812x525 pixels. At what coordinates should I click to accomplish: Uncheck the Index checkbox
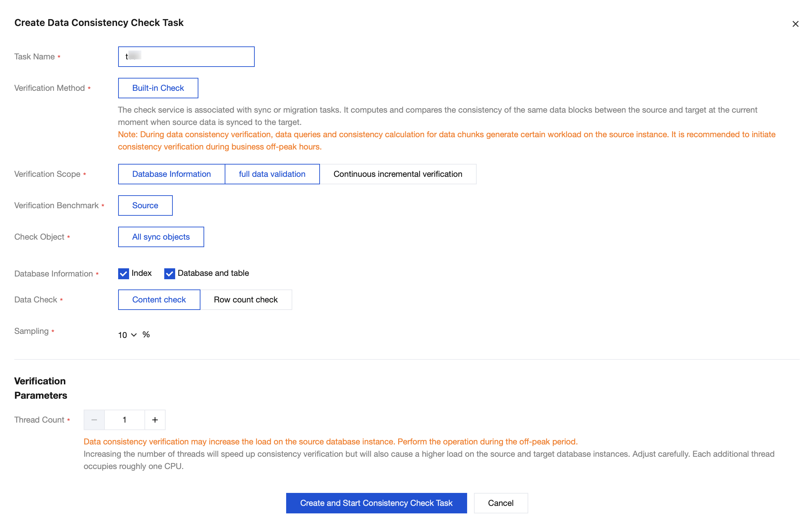point(123,274)
